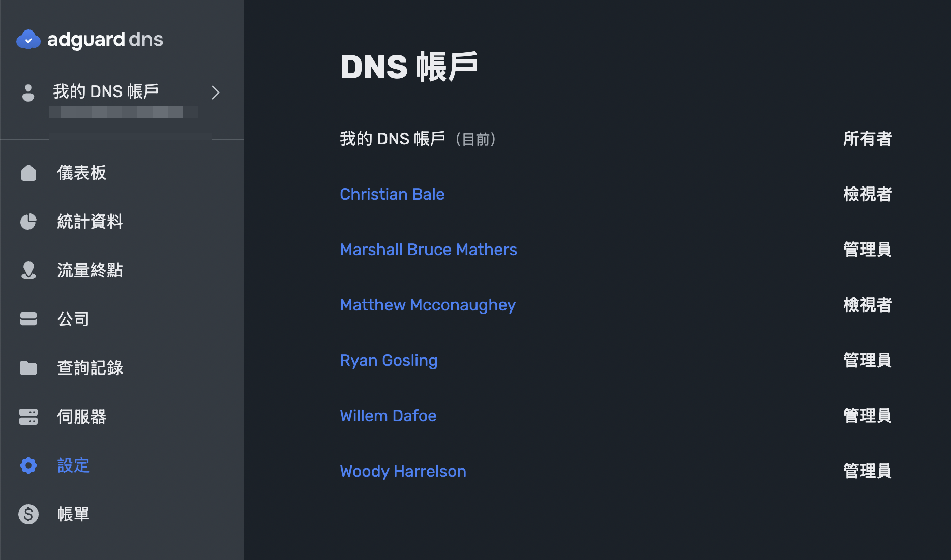Click the 設定 menu item in sidebar

pos(73,465)
